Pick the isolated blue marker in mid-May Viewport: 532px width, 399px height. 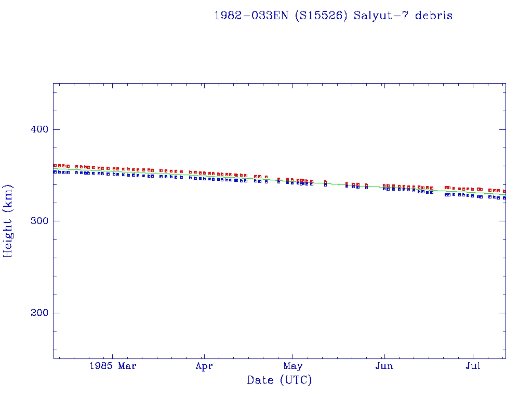pyautogui.click(x=325, y=184)
